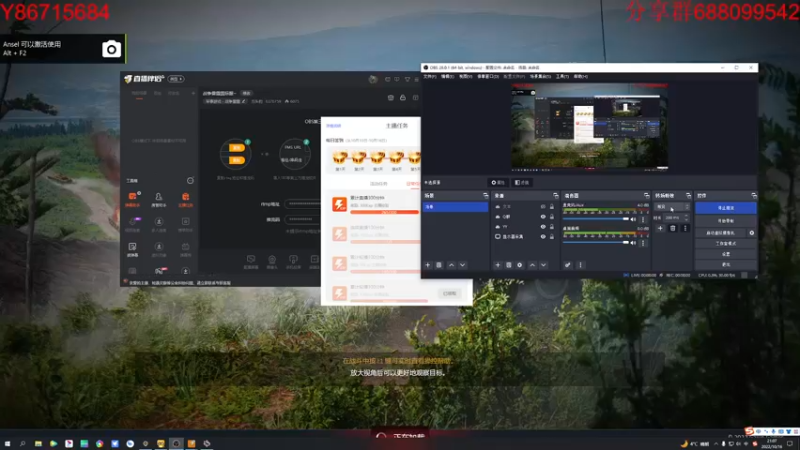
Task: Float the Controls dock panel icon
Action: (754, 196)
